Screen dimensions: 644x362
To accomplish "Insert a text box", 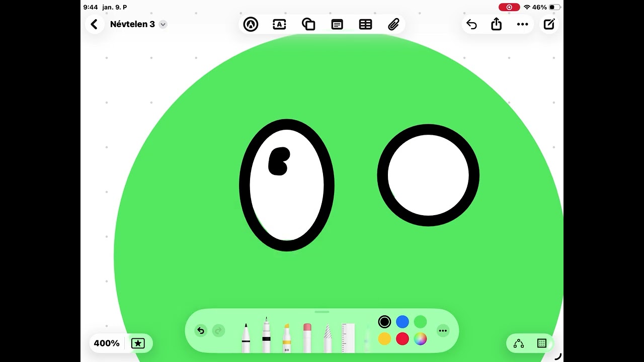I will [279, 24].
